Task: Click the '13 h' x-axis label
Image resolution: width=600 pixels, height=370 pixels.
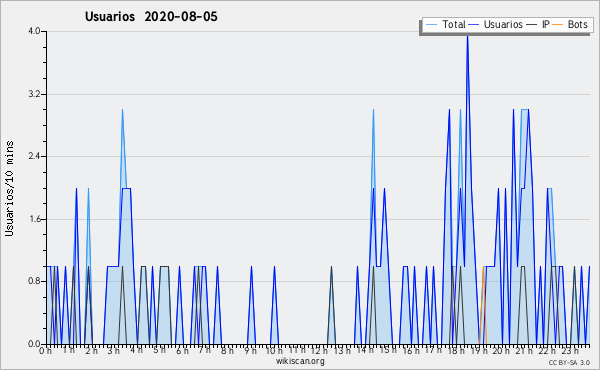Action: [x=342, y=351]
